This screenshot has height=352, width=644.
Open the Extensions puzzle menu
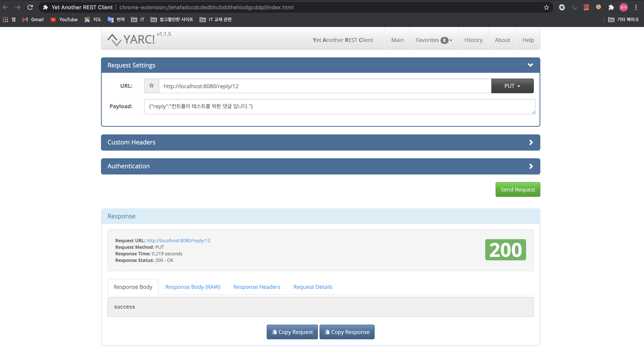pyautogui.click(x=611, y=7)
